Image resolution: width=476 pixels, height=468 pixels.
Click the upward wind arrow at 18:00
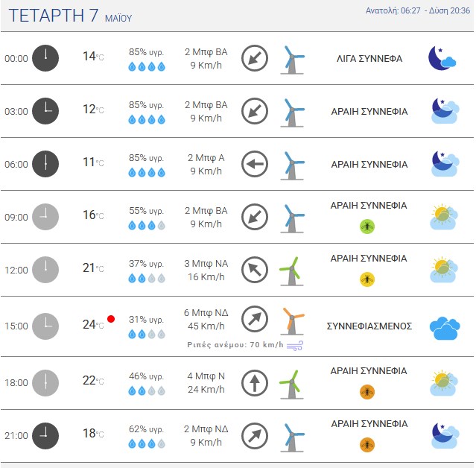[x=255, y=383]
